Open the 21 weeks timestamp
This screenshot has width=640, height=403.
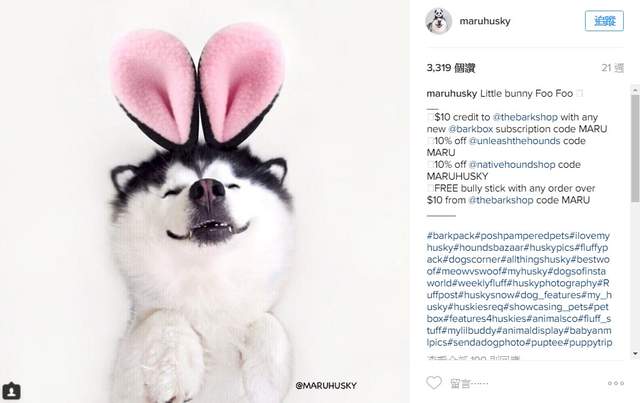pyautogui.click(x=612, y=68)
